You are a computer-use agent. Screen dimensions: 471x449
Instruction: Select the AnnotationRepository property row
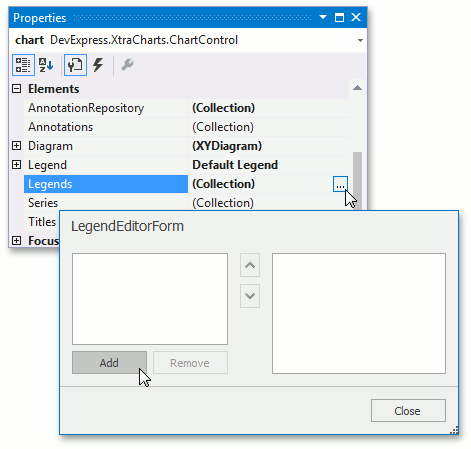pos(186,108)
